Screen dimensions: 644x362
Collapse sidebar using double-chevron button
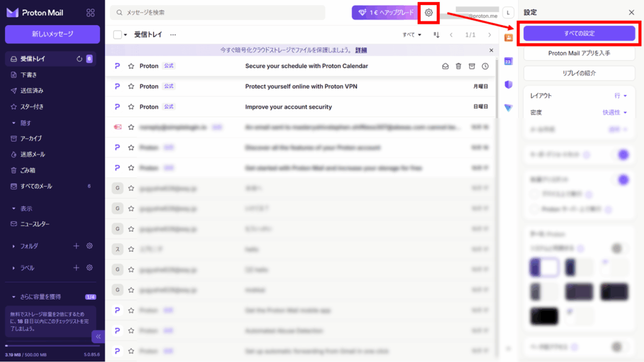pos(97,337)
